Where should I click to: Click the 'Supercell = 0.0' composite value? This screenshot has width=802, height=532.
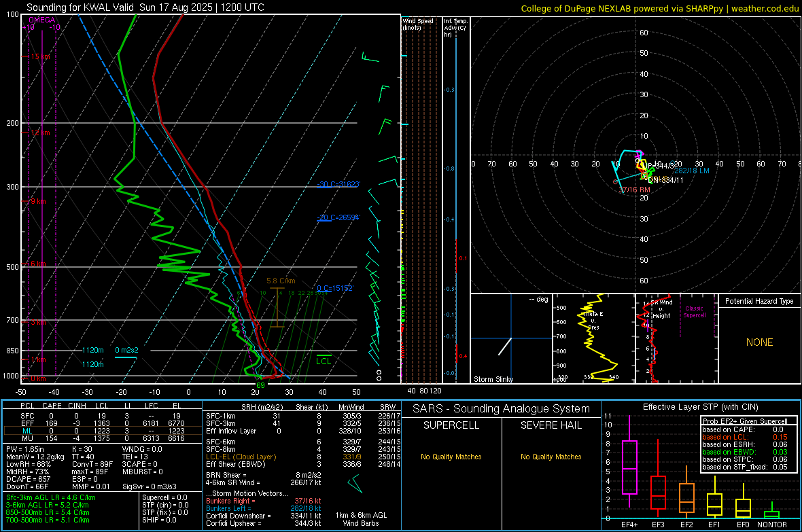[x=164, y=497]
